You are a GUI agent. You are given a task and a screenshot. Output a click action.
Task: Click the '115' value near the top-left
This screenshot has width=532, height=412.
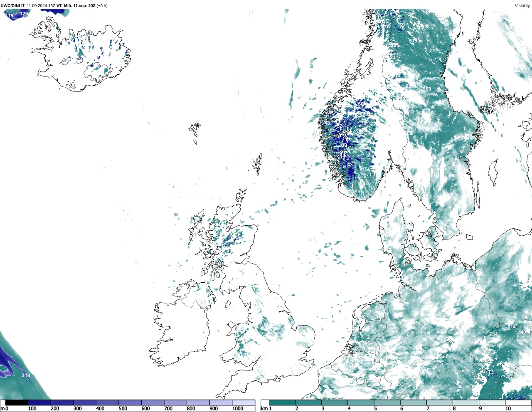10,15
